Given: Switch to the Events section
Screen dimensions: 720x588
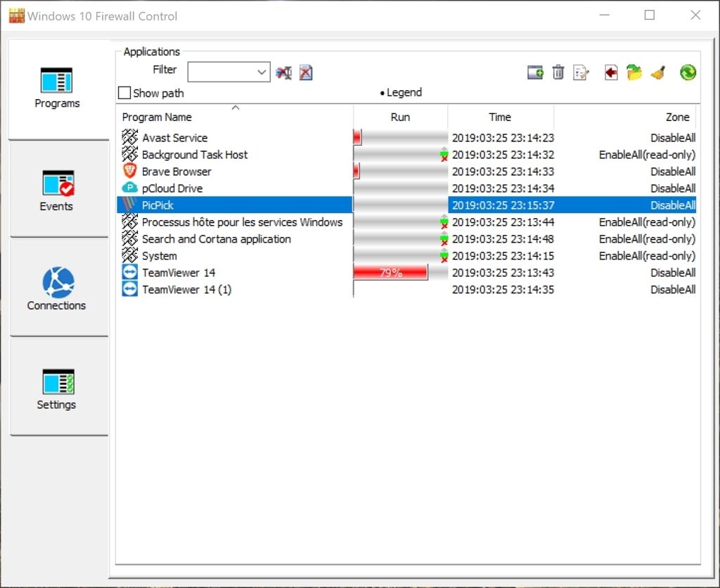Looking at the screenshot, I should 58,190.
